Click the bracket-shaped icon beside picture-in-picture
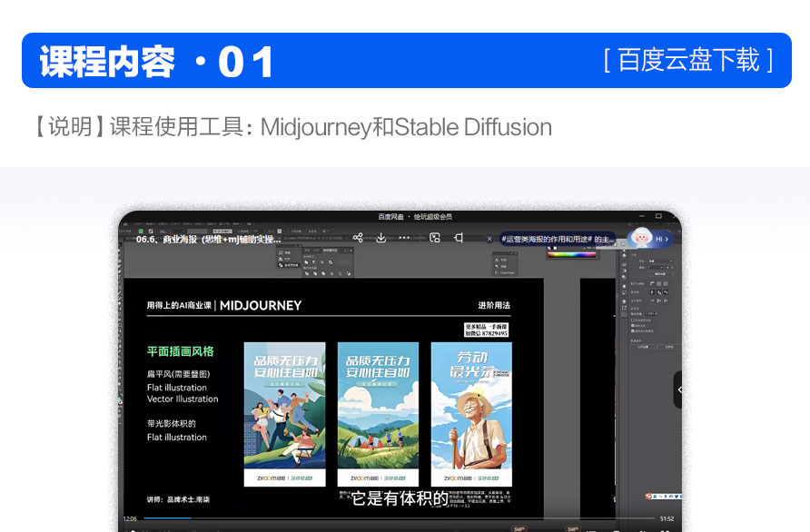This screenshot has width=810, height=532. coord(459,238)
